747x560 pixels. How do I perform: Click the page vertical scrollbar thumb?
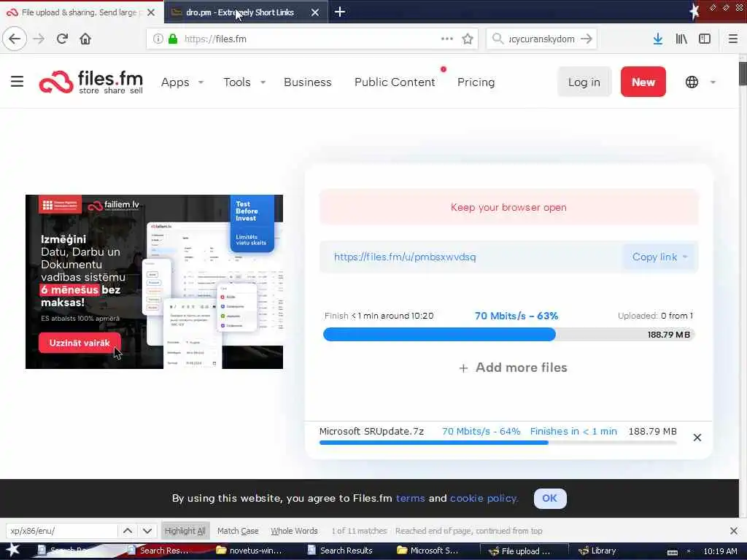coord(743,74)
